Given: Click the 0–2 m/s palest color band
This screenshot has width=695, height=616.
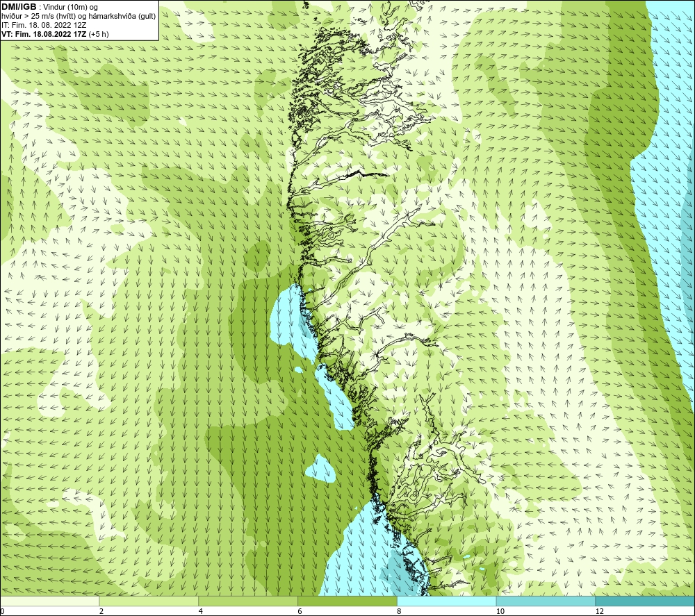Looking at the screenshot, I should 49,601.
